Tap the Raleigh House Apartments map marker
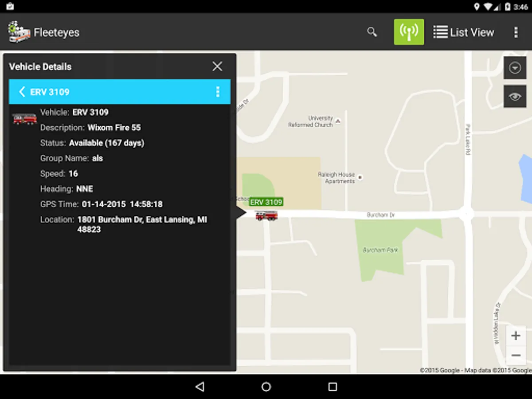Image resolution: width=532 pixels, height=399 pixels. pyautogui.click(x=360, y=177)
